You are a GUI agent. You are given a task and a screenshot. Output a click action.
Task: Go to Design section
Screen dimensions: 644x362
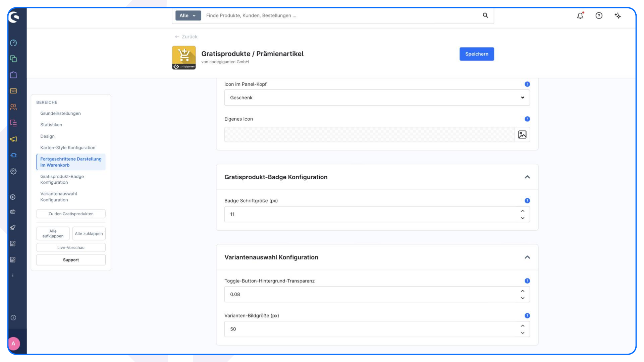tap(47, 136)
